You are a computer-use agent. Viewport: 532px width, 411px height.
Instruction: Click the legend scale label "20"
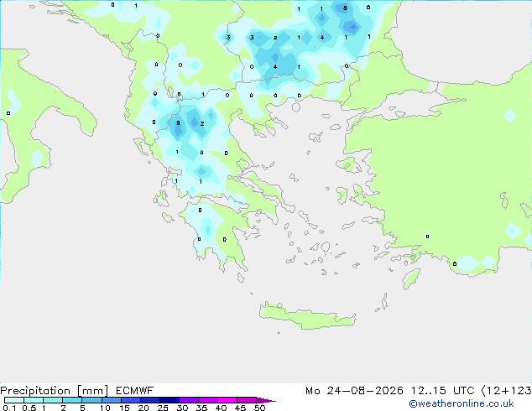[x=143, y=408]
